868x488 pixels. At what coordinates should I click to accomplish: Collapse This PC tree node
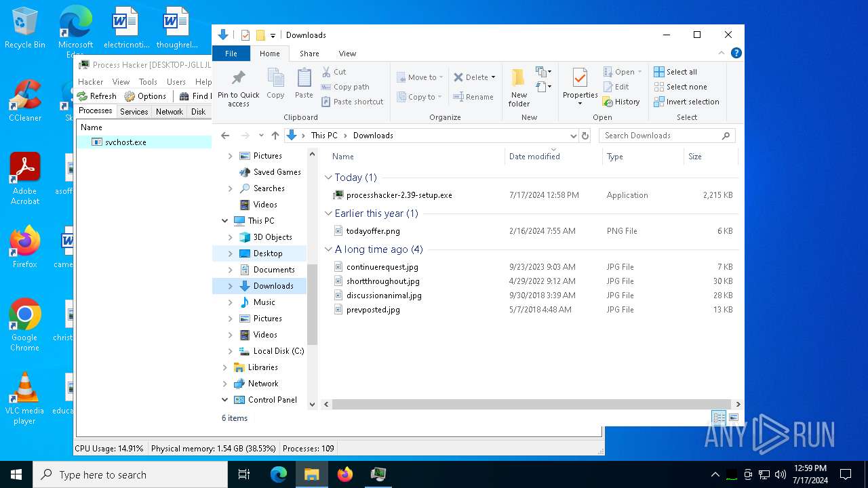[x=225, y=221]
